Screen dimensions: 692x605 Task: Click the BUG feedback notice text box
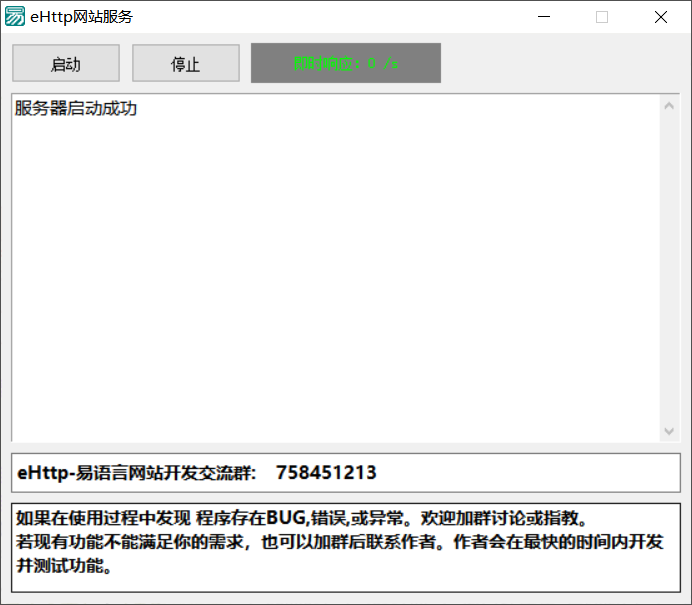[346, 548]
